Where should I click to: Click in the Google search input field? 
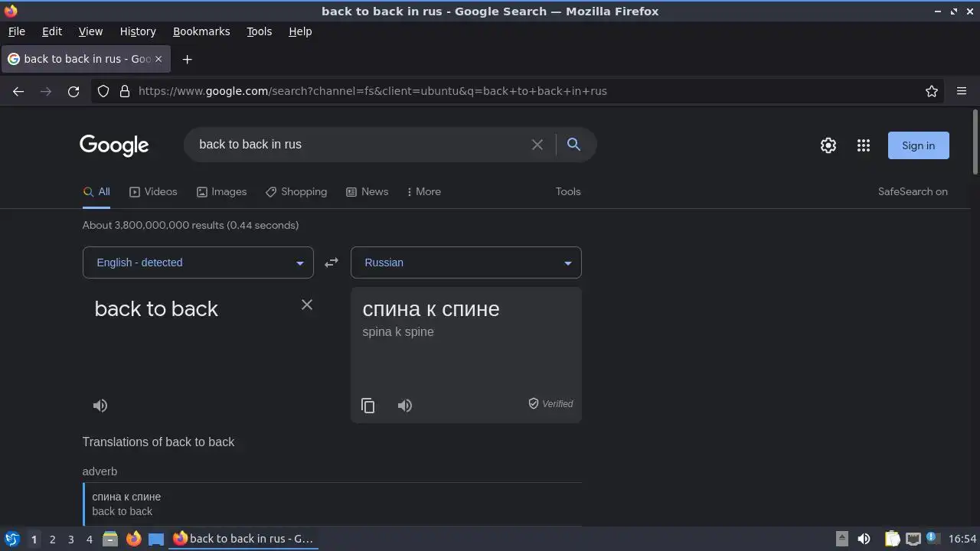pos(360,145)
